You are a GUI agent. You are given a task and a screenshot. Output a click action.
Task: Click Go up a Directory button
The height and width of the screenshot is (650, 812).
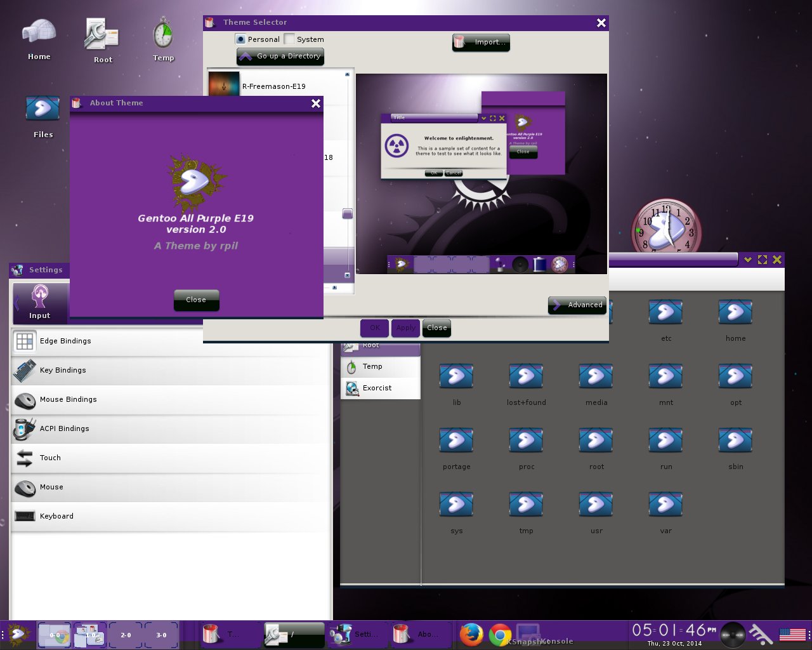(x=280, y=56)
